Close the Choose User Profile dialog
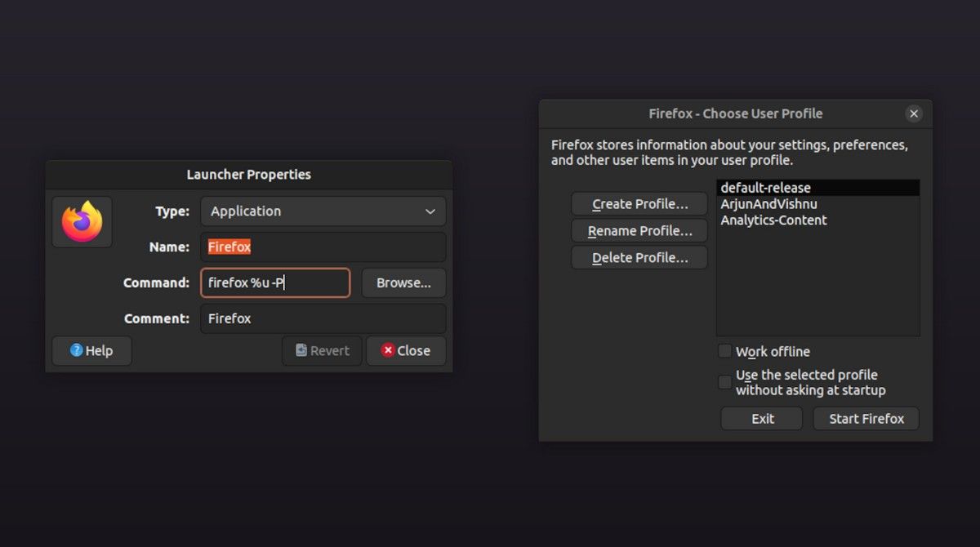Screen dimensions: 980x547 pyautogui.click(x=914, y=113)
